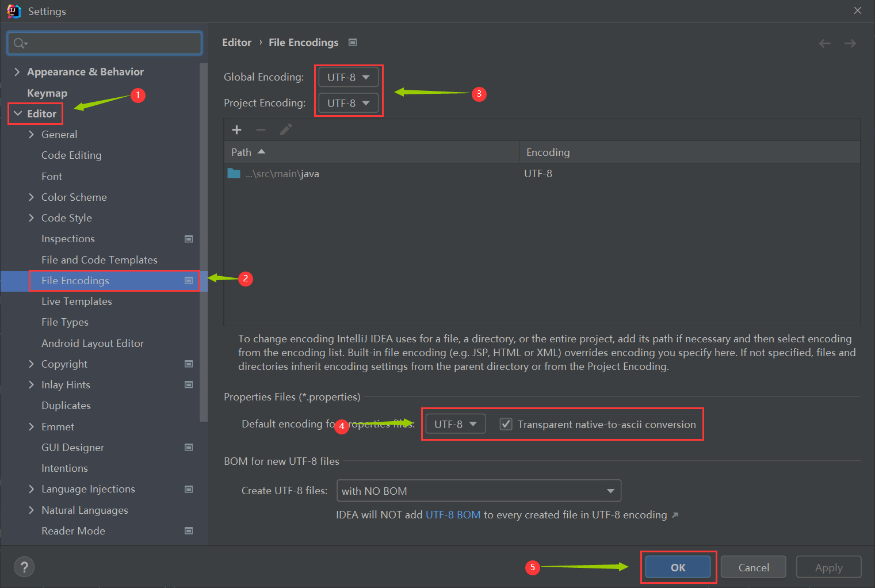875x588 pixels.
Task: Click the project icon next to Inlay Hints
Action: click(189, 384)
